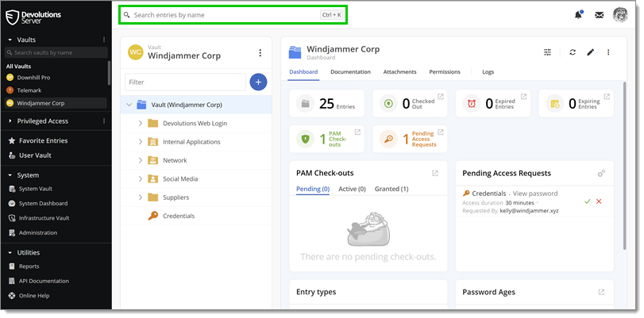The height and width of the screenshot is (318, 644).
Task: Approve the Credentials access request
Action: [588, 201]
